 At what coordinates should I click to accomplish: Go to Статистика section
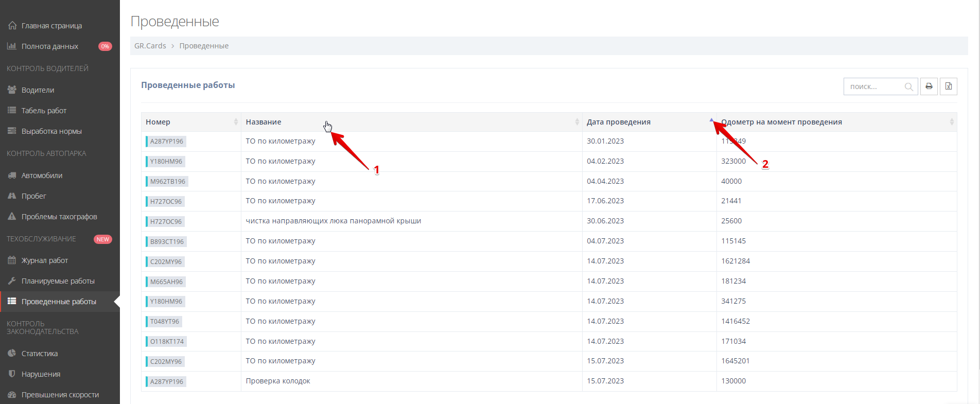[x=39, y=354]
